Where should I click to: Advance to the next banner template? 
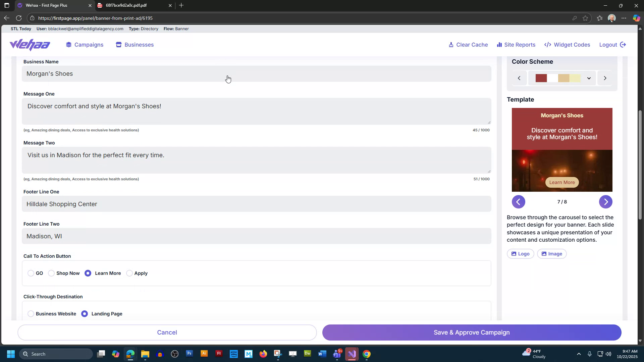pos(606,202)
